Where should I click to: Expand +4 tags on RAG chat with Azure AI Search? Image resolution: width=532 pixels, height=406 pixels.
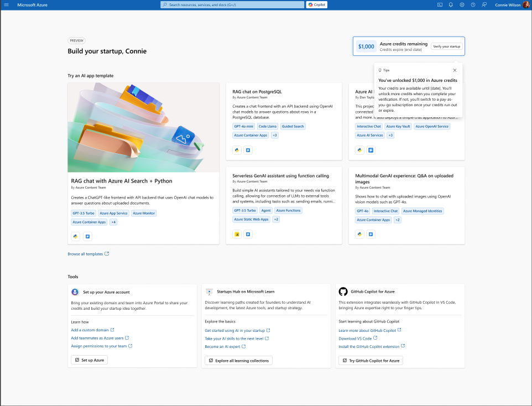click(113, 222)
